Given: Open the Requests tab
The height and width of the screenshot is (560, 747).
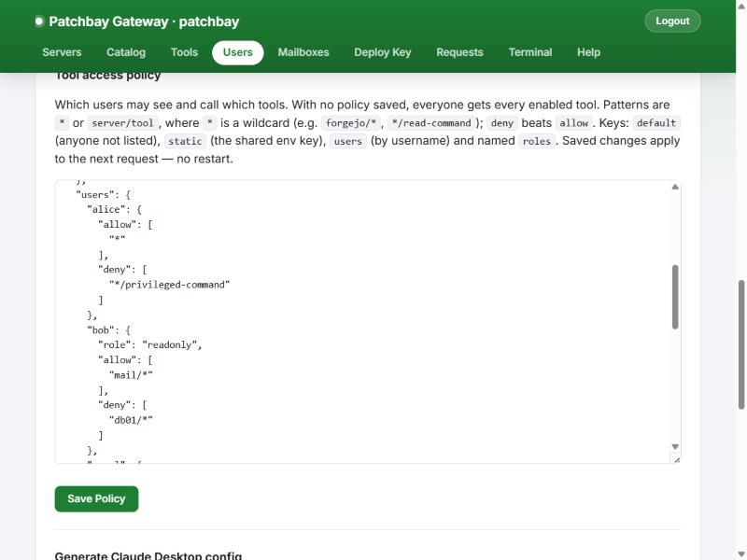Looking at the screenshot, I should [459, 52].
